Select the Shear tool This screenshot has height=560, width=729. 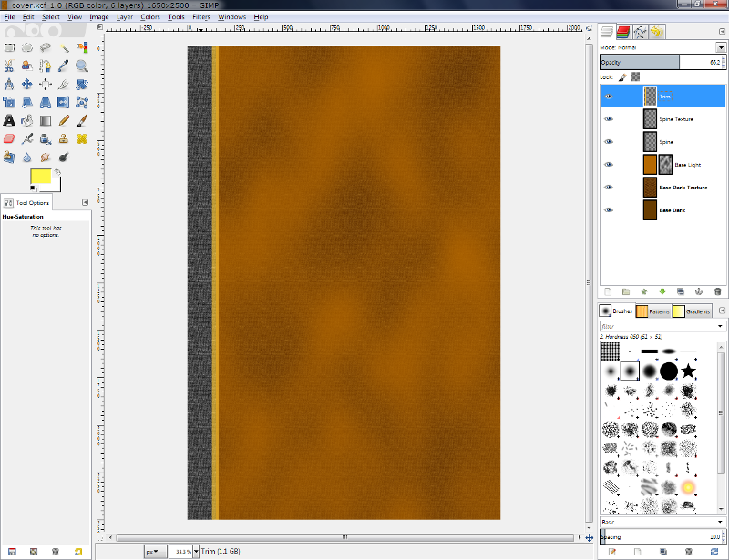pyautogui.click(x=27, y=102)
